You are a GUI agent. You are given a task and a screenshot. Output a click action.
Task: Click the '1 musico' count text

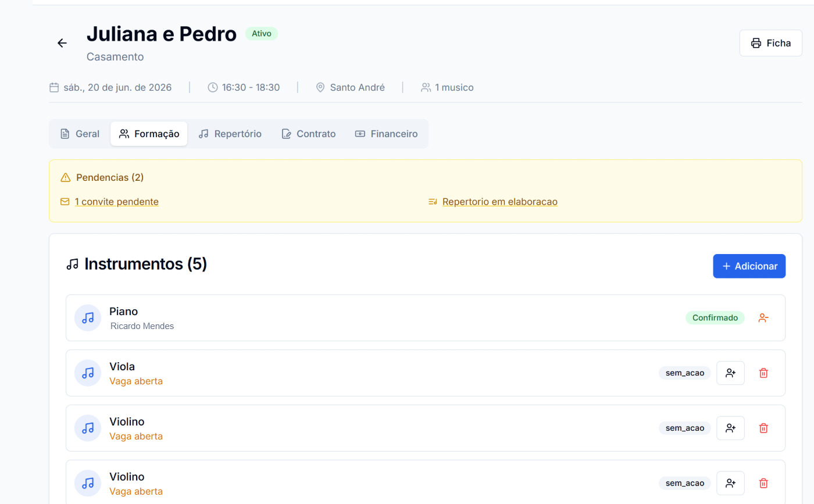[x=454, y=88]
